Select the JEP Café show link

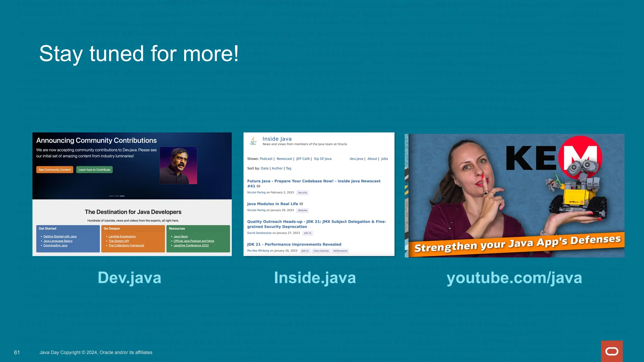pyautogui.click(x=303, y=159)
